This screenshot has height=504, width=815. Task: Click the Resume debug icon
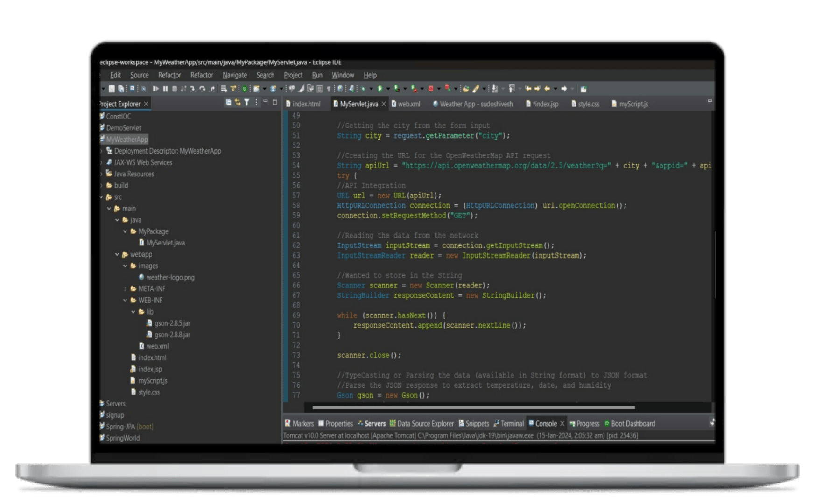156,89
